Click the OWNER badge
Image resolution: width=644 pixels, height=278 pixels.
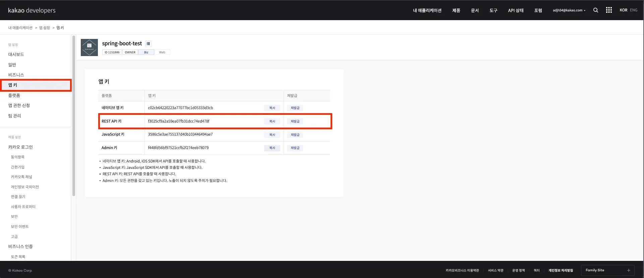pos(130,52)
